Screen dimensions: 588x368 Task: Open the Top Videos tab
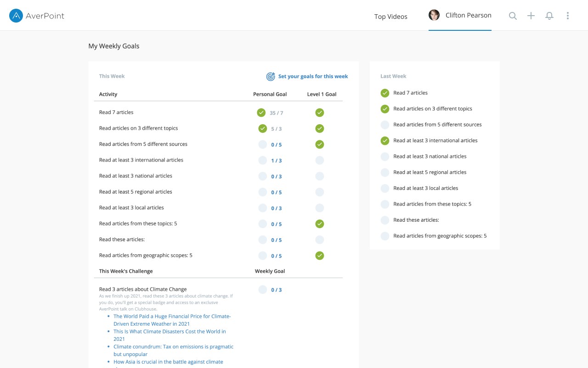pyautogui.click(x=390, y=17)
